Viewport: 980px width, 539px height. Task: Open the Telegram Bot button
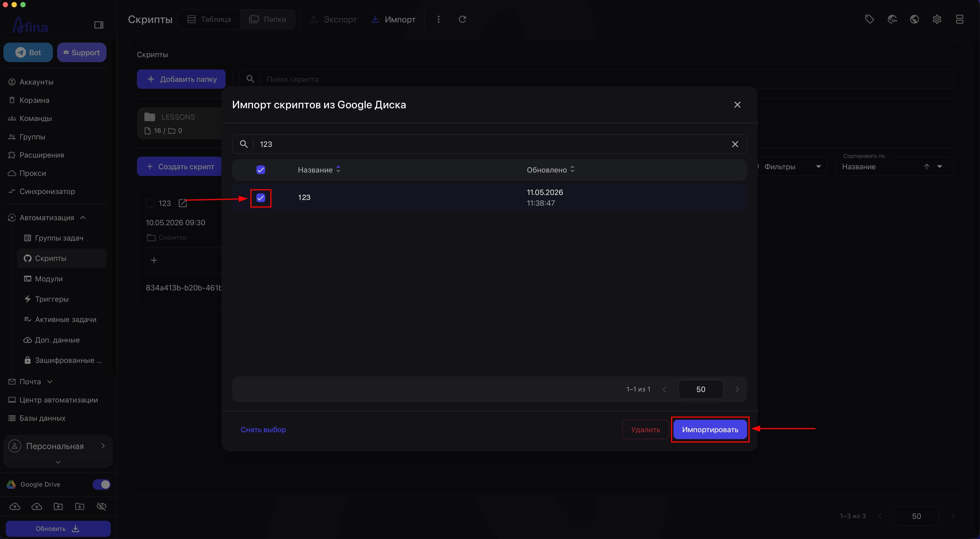(28, 53)
